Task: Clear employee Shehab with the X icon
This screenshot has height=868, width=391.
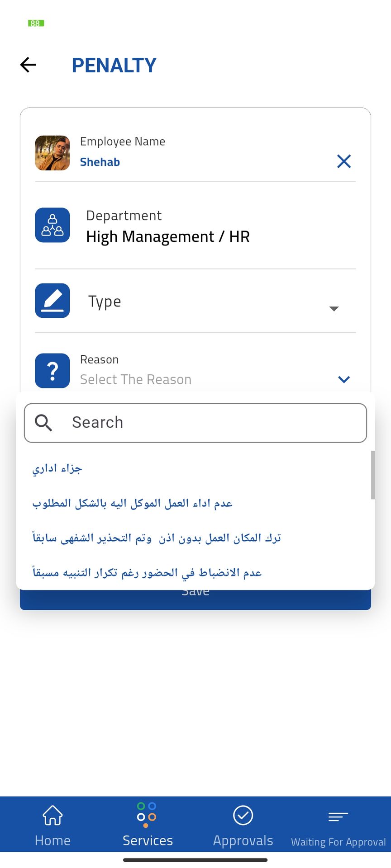Action: point(344,161)
